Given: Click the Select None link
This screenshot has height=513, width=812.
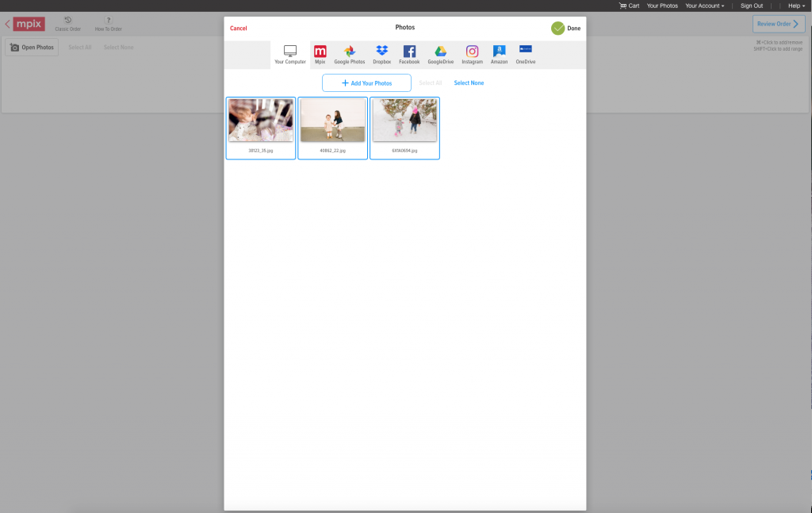Looking at the screenshot, I should [469, 83].
